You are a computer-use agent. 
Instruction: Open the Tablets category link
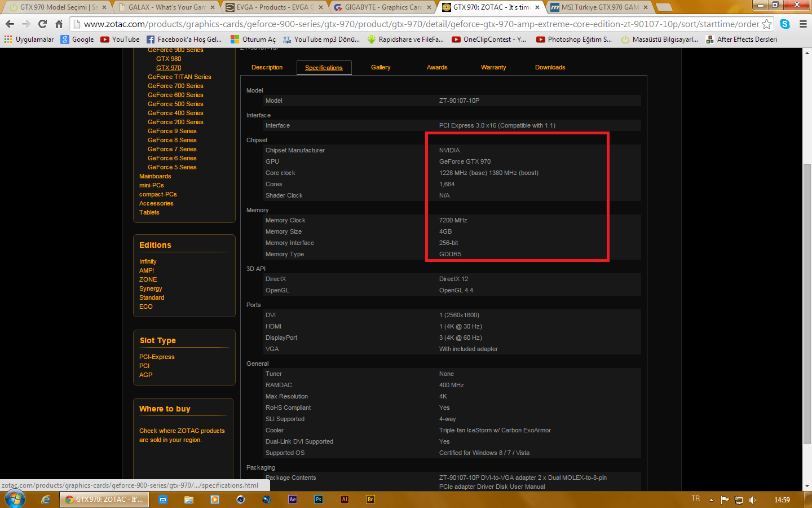pos(149,212)
